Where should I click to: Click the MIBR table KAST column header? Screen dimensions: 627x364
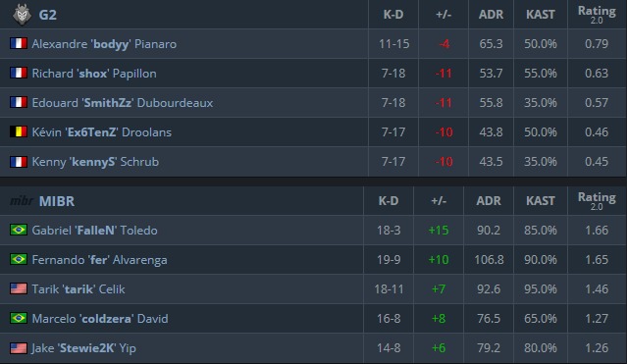point(541,201)
